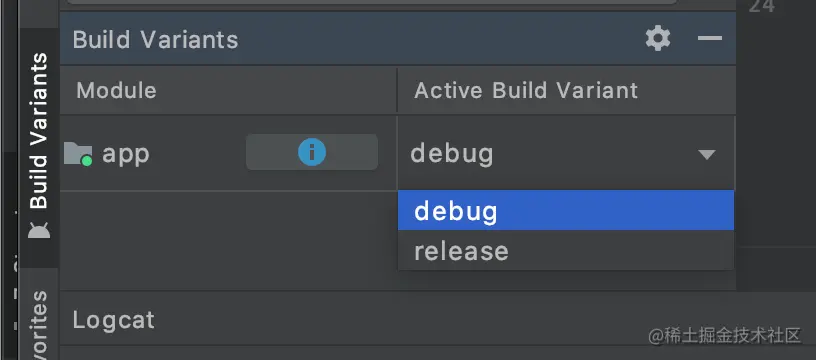Select the app module name

(x=126, y=154)
